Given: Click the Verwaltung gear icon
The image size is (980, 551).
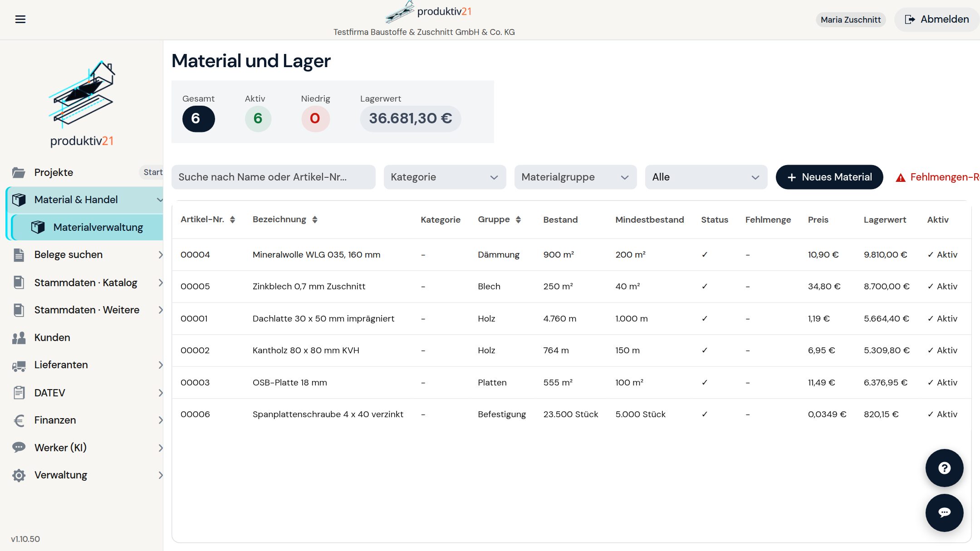Looking at the screenshot, I should [19, 475].
